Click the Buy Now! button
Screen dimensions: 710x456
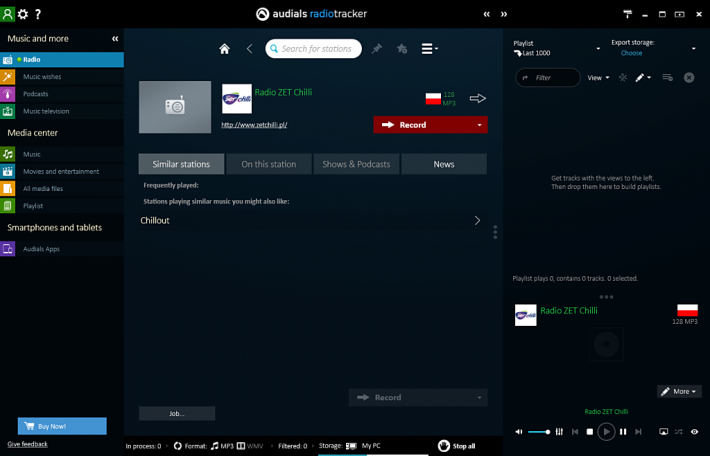(x=62, y=426)
